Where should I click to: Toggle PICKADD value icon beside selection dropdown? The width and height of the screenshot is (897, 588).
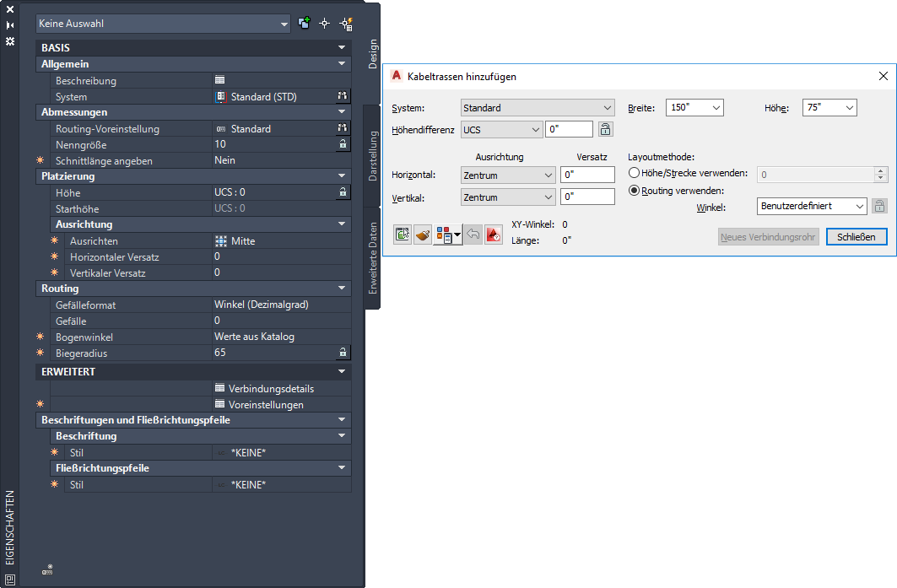(x=305, y=23)
